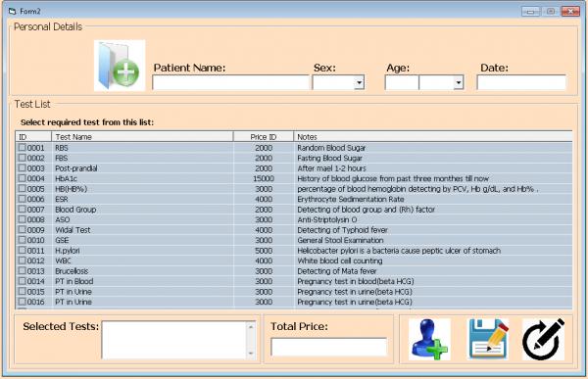Click the Form2 window title icon

tap(13, 11)
